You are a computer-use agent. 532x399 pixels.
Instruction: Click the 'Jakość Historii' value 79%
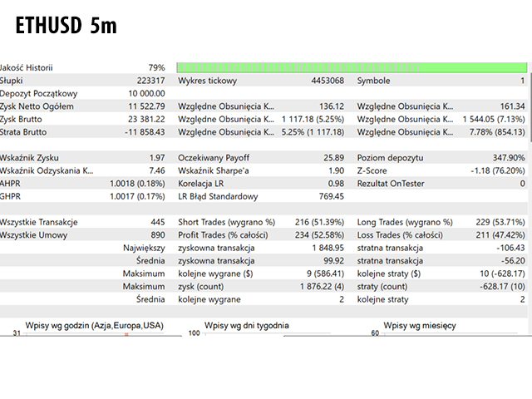[x=157, y=68]
